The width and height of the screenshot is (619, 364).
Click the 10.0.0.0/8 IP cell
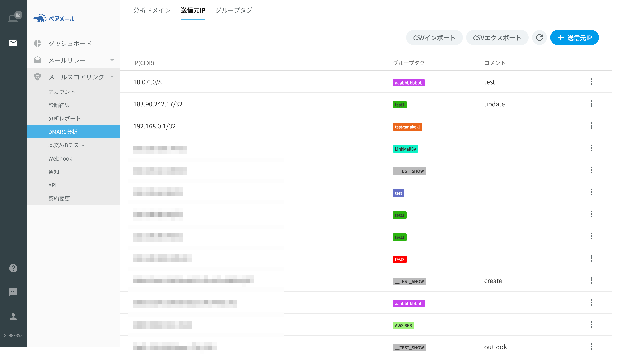[147, 82]
